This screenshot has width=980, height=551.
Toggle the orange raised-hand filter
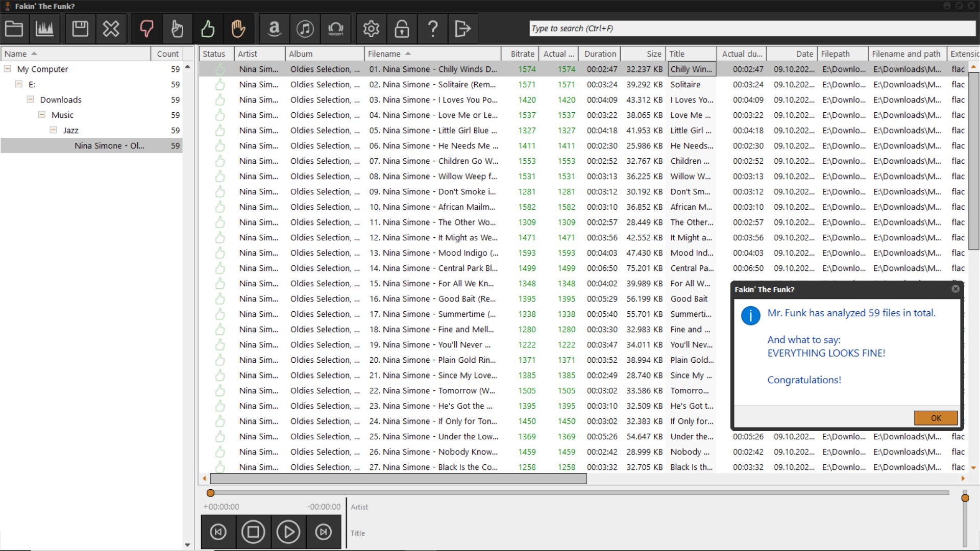pyautogui.click(x=238, y=29)
